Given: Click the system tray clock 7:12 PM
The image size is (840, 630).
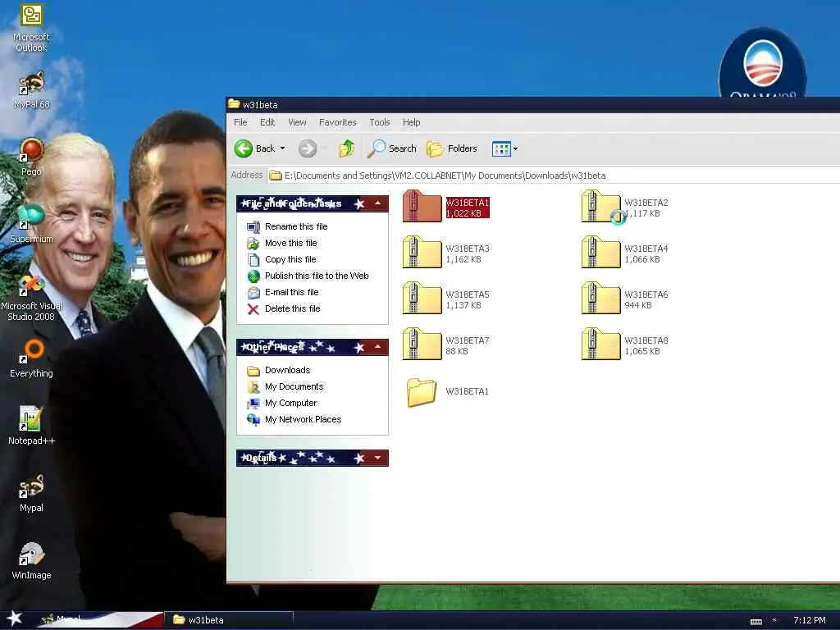Looking at the screenshot, I should (809, 620).
